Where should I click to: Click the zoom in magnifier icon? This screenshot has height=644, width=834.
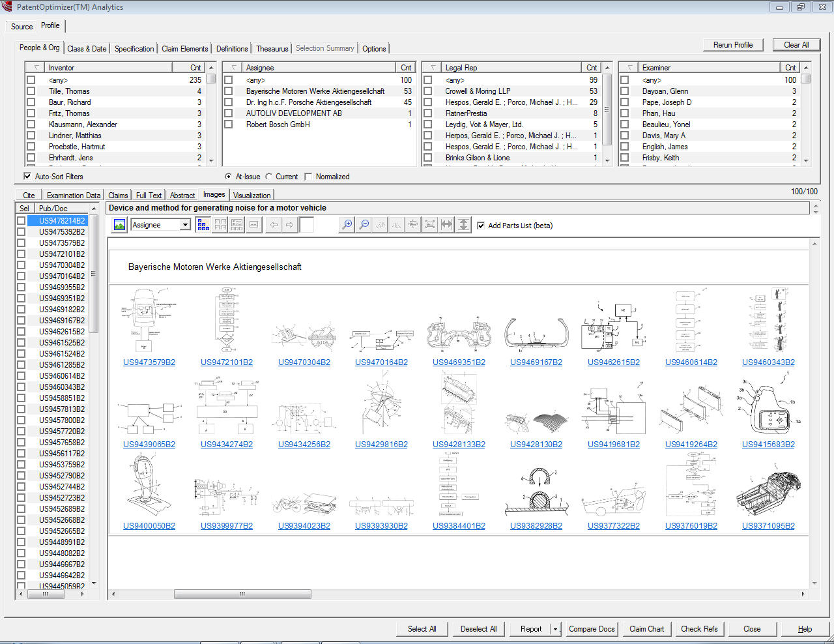click(347, 225)
